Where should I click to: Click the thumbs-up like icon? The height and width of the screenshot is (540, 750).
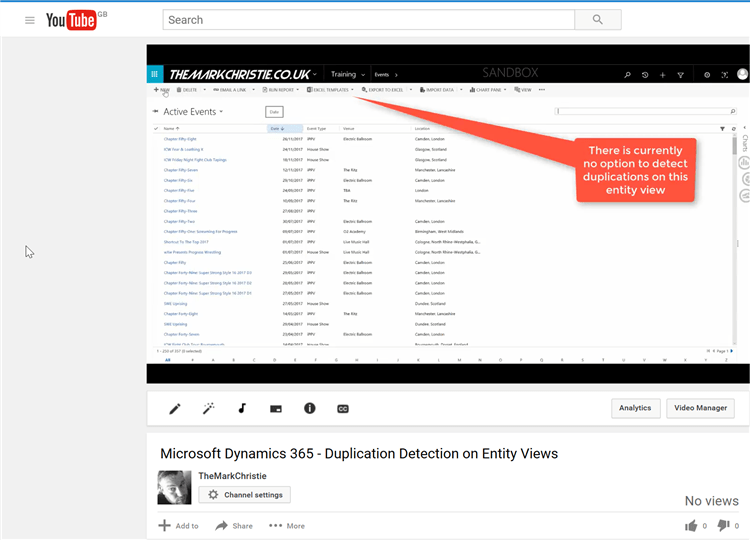point(691,526)
